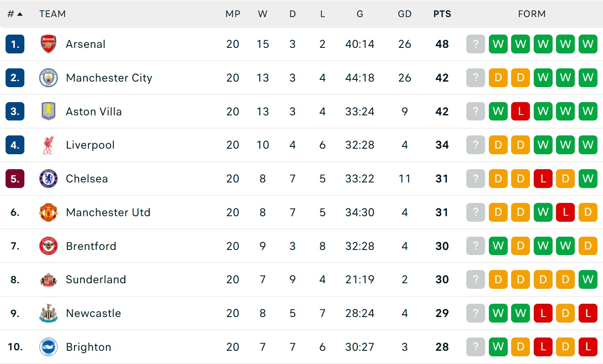
Task: Open the Brighton team link
Action: [x=88, y=347]
